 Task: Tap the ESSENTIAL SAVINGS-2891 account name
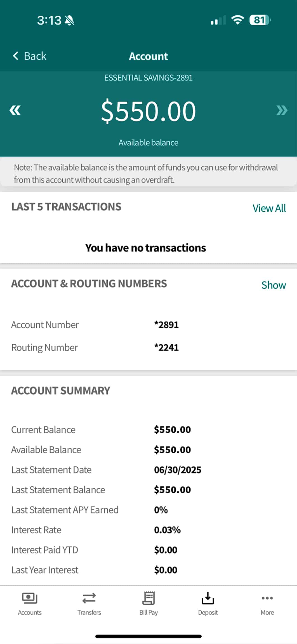pos(148,78)
